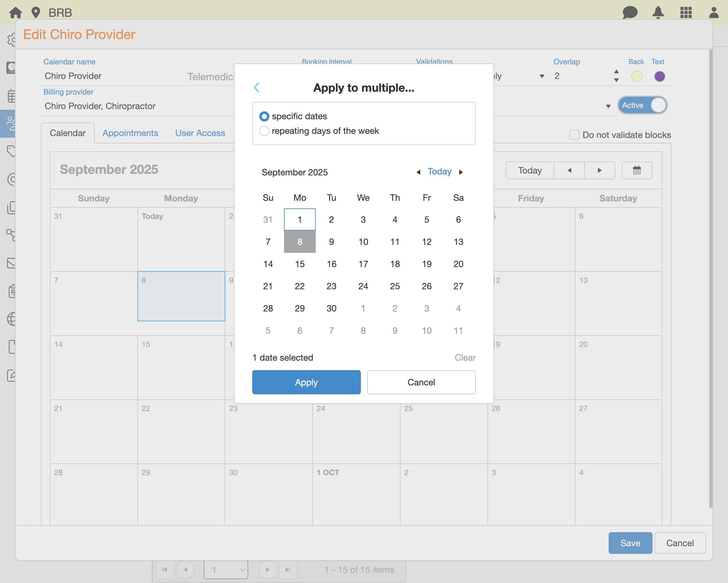This screenshot has width=728, height=583.
Task: Open the calendar date picker icon button
Action: coord(637,170)
